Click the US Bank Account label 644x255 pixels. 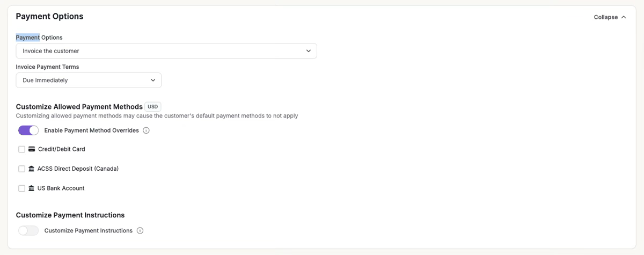pyautogui.click(x=61, y=188)
